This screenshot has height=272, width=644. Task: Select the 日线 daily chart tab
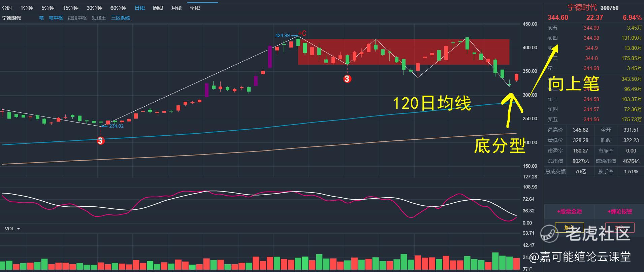pyautogui.click(x=139, y=8)
